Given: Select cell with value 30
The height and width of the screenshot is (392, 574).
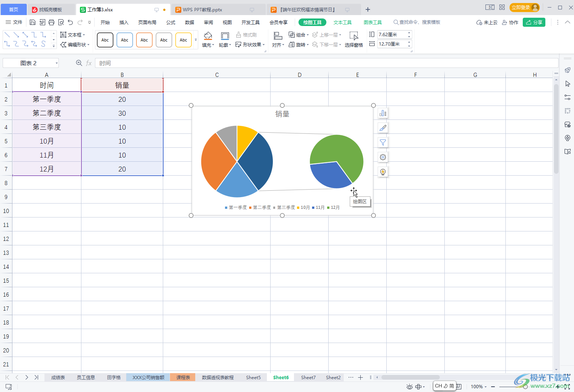Looking at the screenshot, I should click(x=122, y=113).
